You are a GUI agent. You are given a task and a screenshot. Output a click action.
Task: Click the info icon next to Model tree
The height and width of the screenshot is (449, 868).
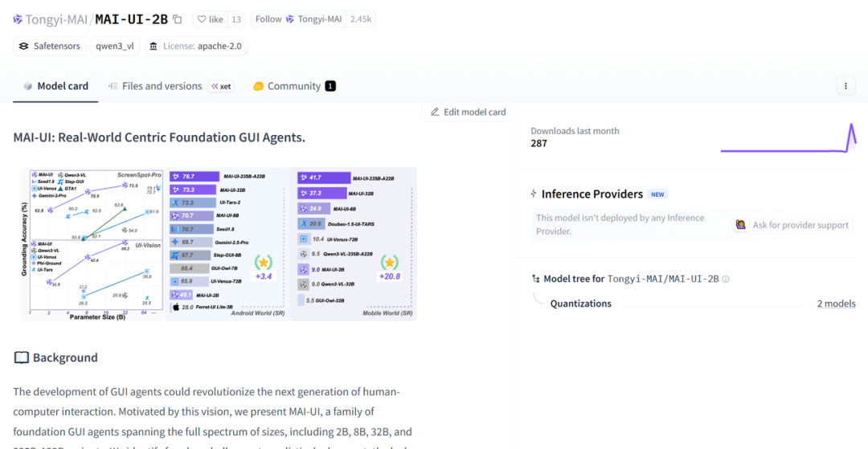726,280
